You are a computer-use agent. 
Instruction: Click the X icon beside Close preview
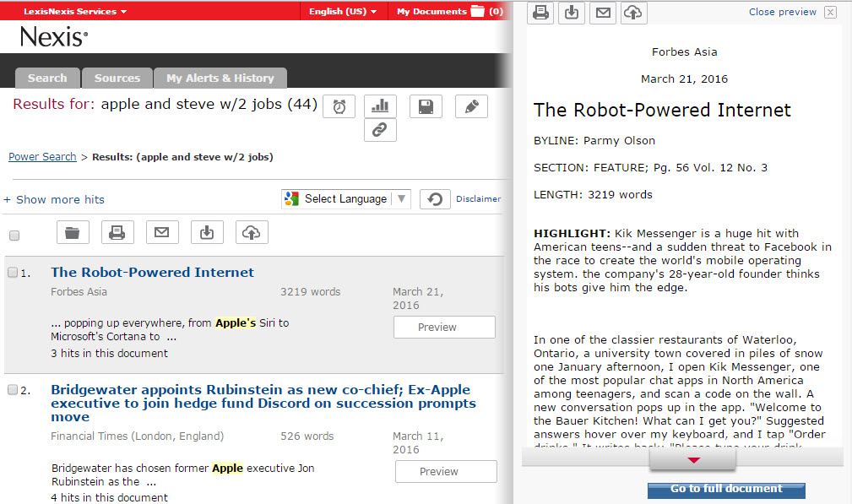pyautogui.click(x=830, y=12)
